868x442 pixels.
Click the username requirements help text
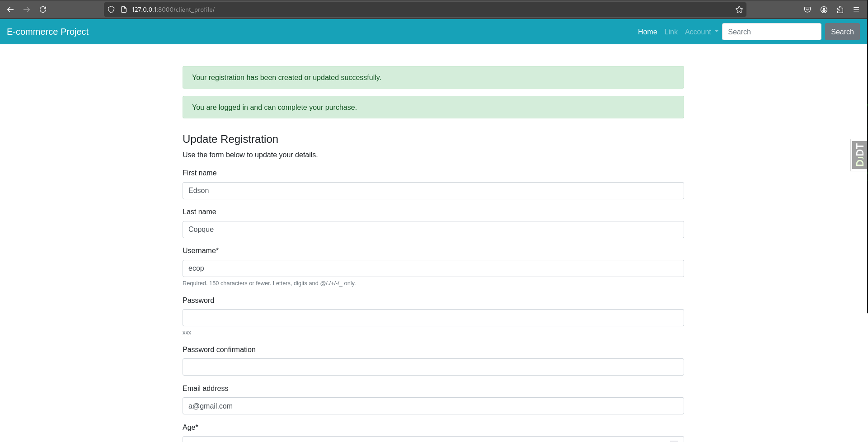269,283
